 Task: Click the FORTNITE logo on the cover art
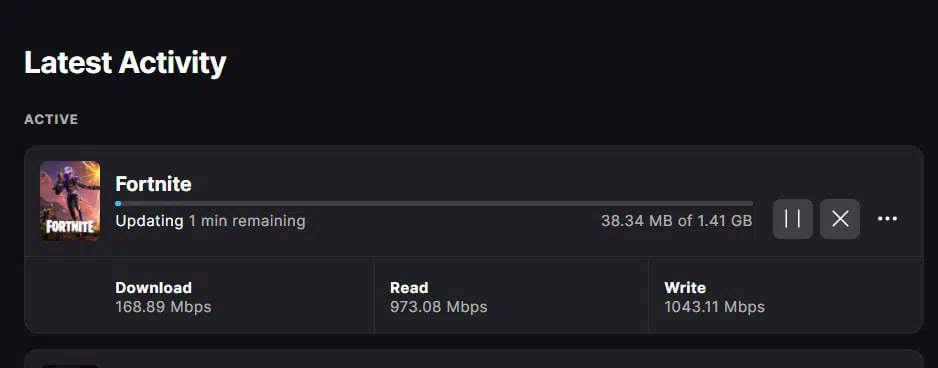[x=70, y=227]
